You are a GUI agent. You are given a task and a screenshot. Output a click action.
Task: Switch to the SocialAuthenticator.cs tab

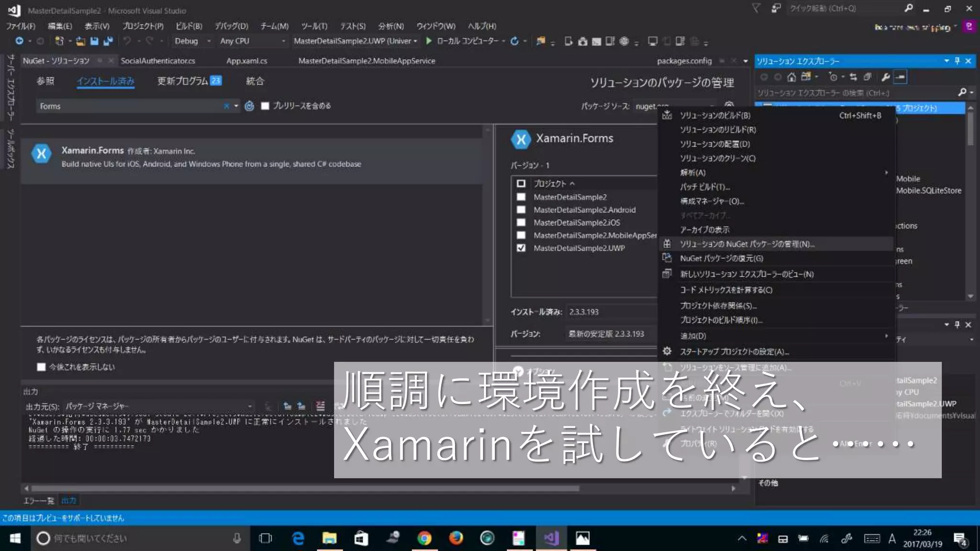158,61
